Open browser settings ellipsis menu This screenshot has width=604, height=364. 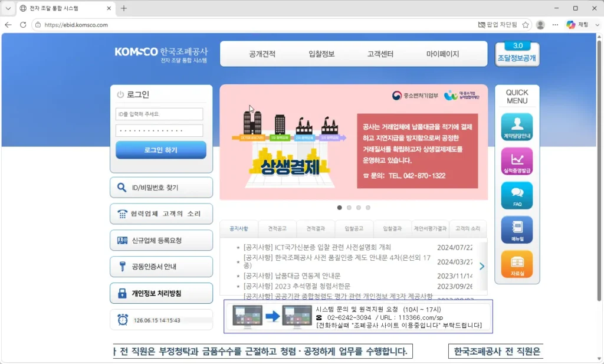(555, 25)
